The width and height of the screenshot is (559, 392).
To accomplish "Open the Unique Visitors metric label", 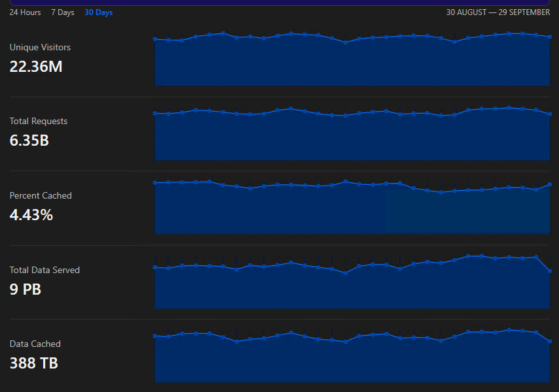I will [40, 48].
